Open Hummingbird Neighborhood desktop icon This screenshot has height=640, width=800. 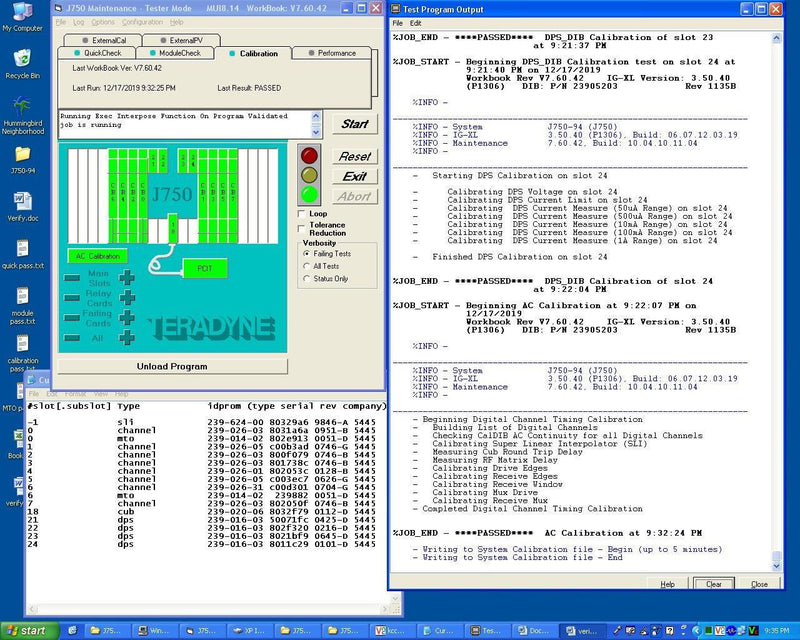point(22,107)
